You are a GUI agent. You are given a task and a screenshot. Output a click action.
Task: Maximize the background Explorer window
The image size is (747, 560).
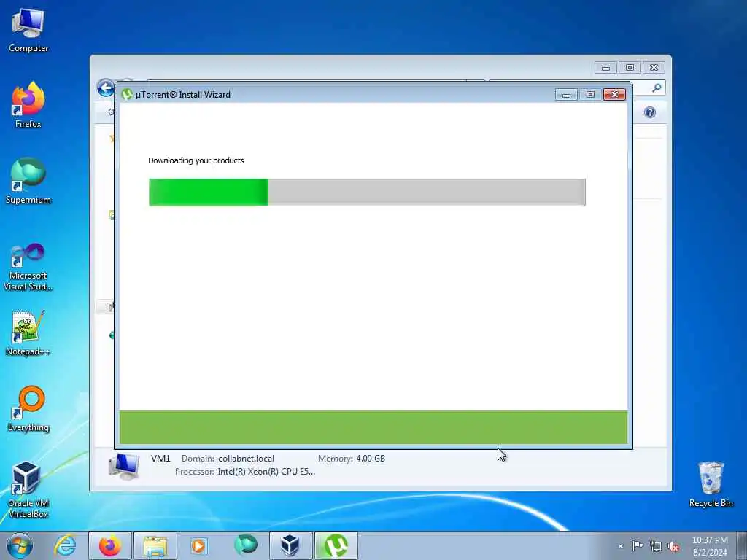pos(630,68)
